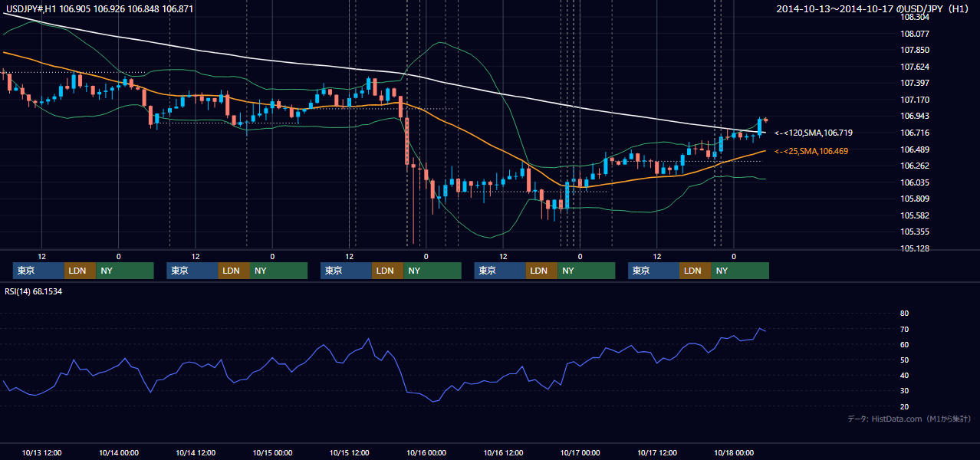Select the 10/17 00:00 time label
Screen dimensions: 980x460
[580, 452]
